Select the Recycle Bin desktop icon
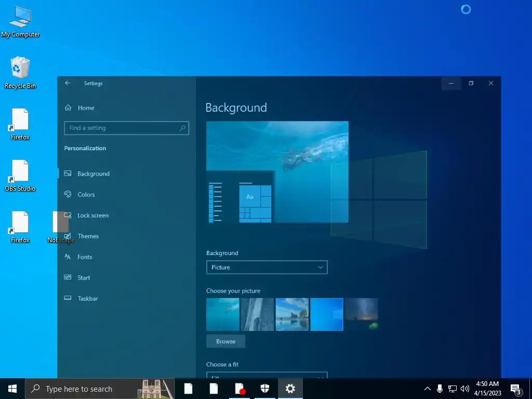This screenshot has height=399, width=532. pyautogui.click(x=20, y=73)
